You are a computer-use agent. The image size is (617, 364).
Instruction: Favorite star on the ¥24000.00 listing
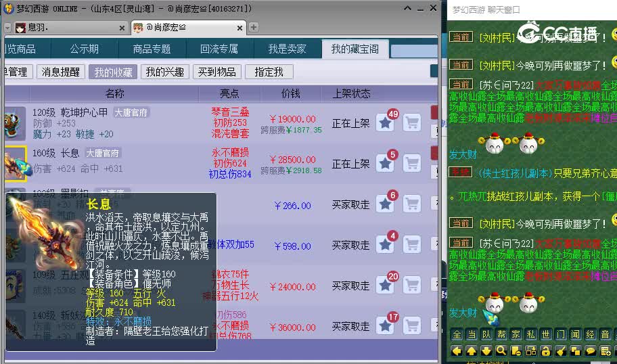point(385,285)
